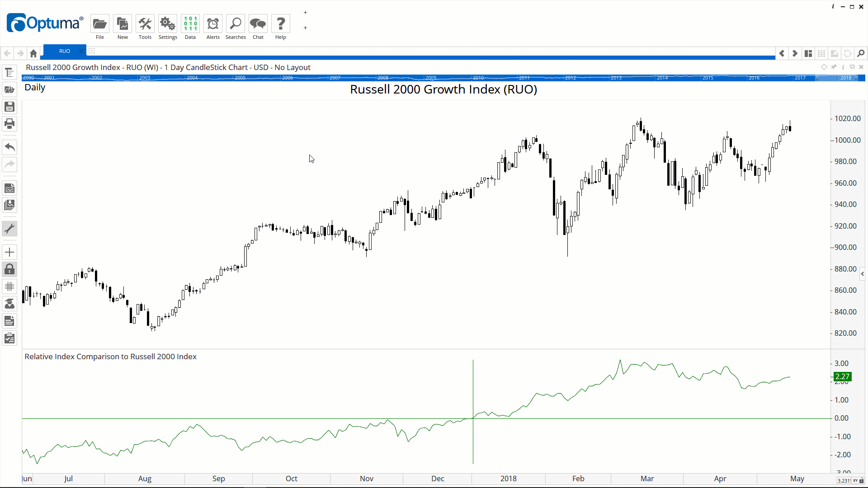
Task: Click the magnifier search icon in tab bar
Action: tap(861, 53)
